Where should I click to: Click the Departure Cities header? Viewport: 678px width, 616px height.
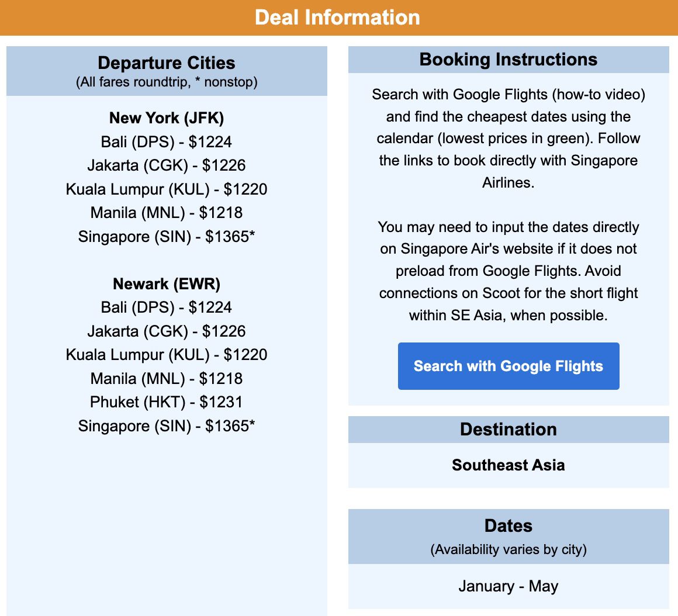coord(166,63)
